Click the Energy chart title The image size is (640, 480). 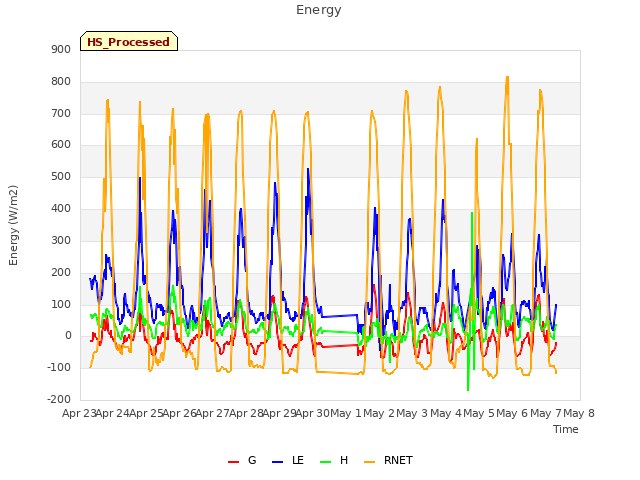[319, 10]
